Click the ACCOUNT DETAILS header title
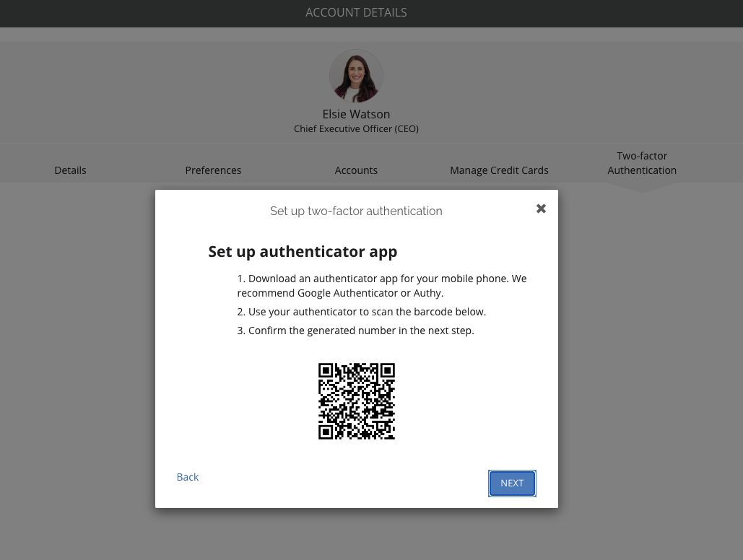The width and height of the screenshot is (743, 560). coord(357,12)
